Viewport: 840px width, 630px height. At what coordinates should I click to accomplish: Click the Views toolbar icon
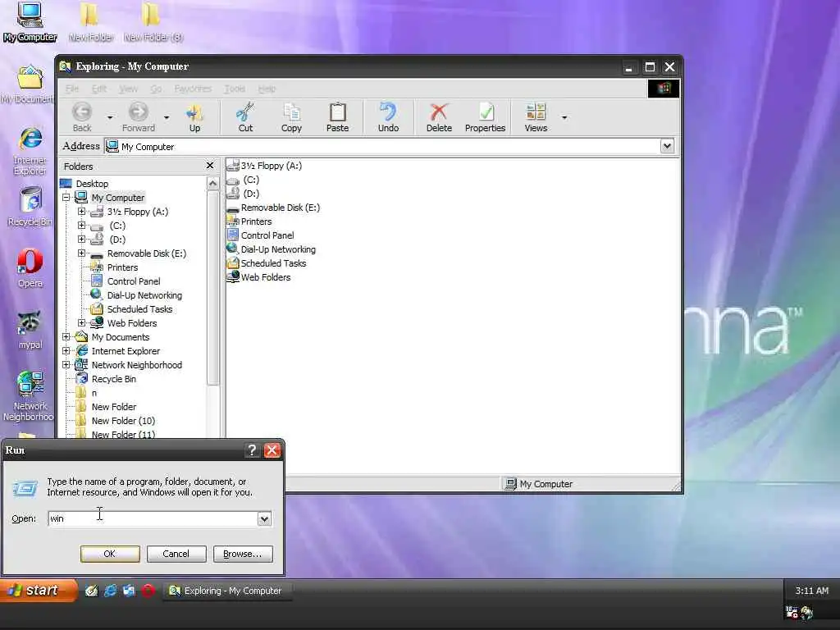(x=536, y=116)
